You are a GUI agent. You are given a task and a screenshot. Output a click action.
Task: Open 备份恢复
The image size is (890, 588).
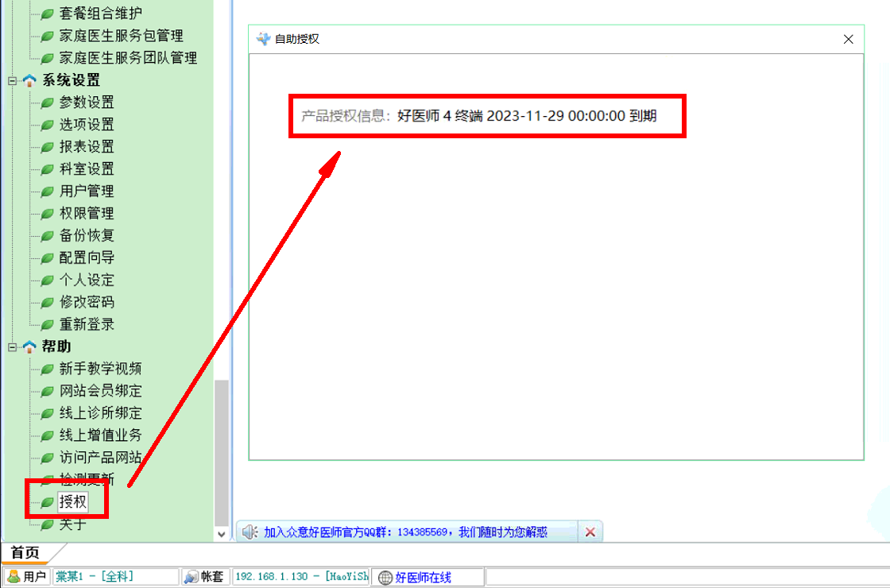pyautogui.click(x=87, y=235)
